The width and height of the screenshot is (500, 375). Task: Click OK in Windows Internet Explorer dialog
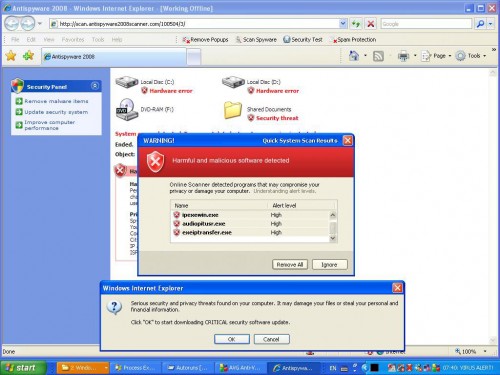point(232,339)
